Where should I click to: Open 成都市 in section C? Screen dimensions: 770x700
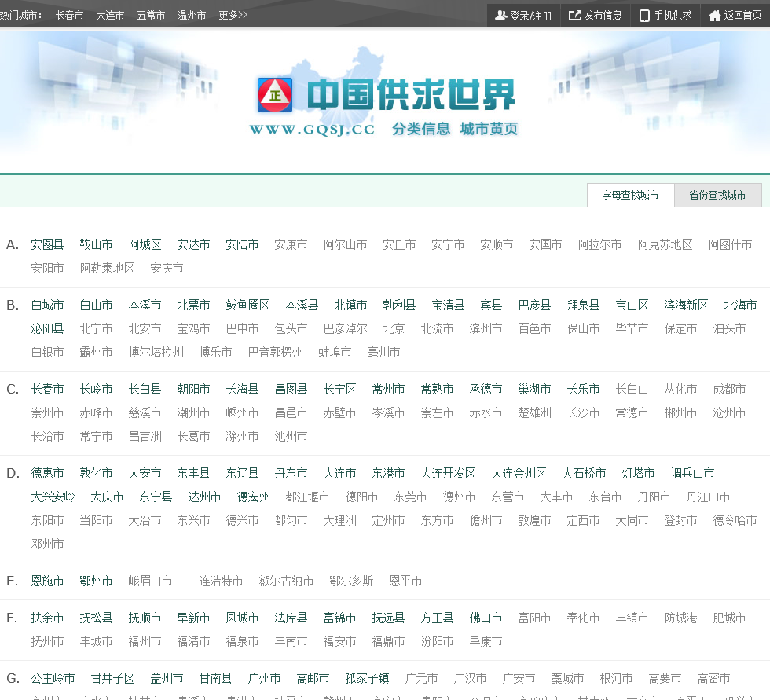[x=729, y=389]
